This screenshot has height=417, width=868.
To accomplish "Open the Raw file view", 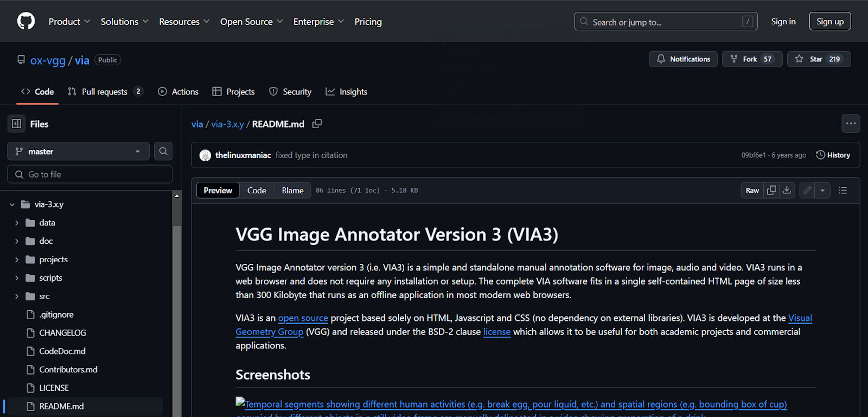I will (752, 190).
